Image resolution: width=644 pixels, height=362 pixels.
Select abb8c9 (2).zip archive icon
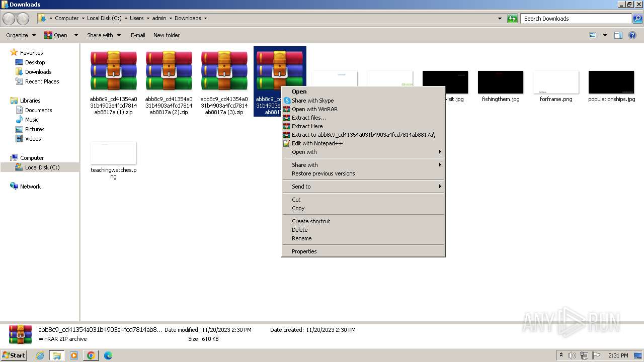169,70
